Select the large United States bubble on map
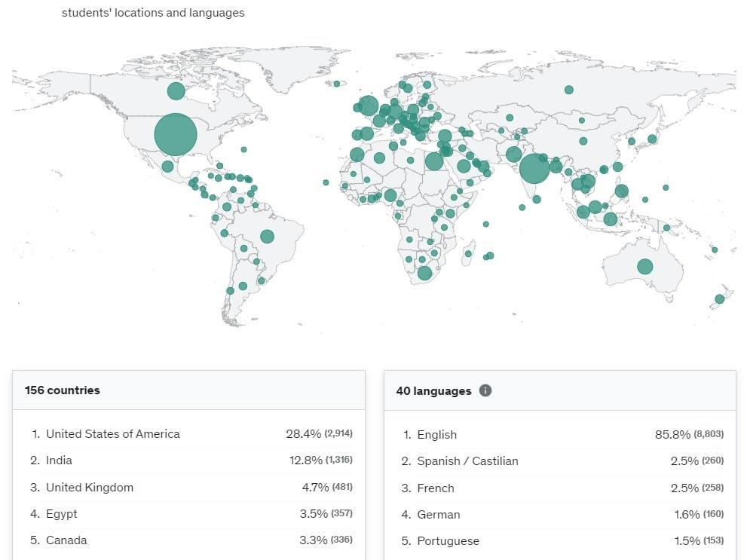This screenshot has height=560, width=747. pyautogui.click(x=176, y=135)
